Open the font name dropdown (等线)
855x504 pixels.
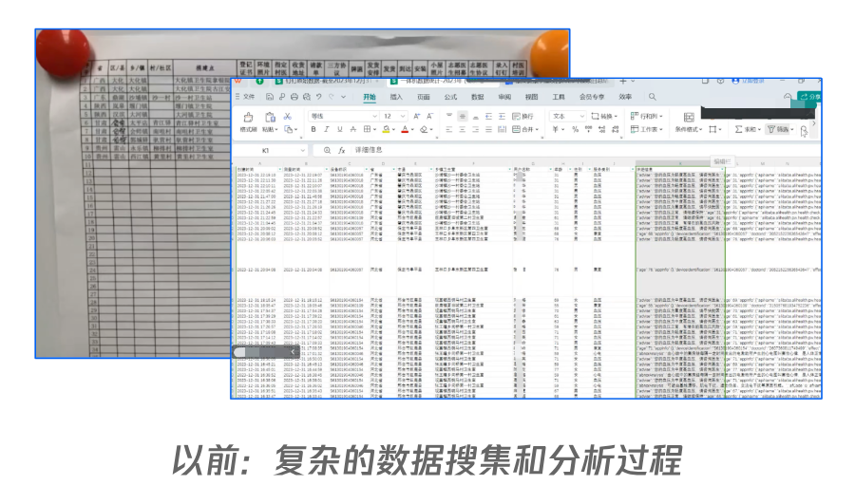coord(344,116)
